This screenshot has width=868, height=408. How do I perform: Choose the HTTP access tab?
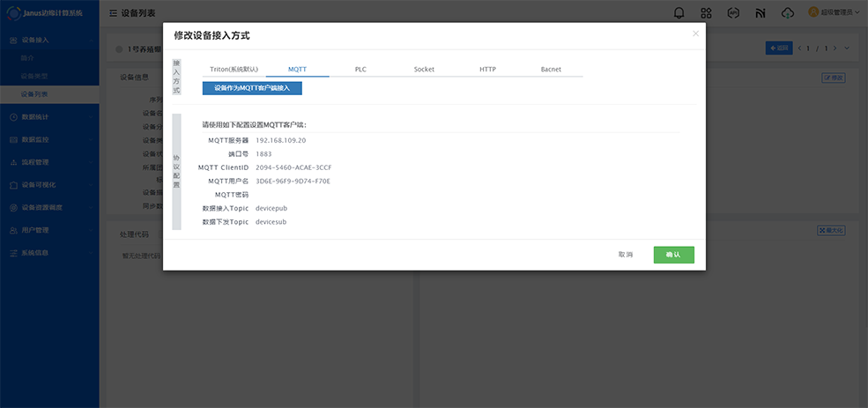[487, 69]
